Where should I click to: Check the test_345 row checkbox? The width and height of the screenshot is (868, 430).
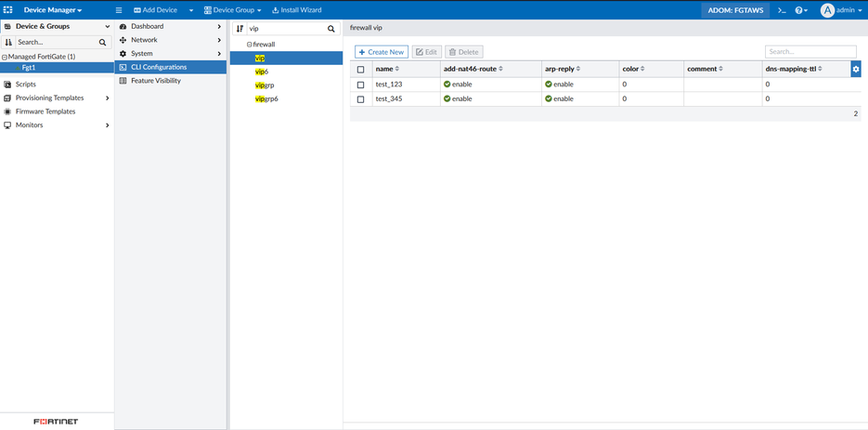coord(361,99)
